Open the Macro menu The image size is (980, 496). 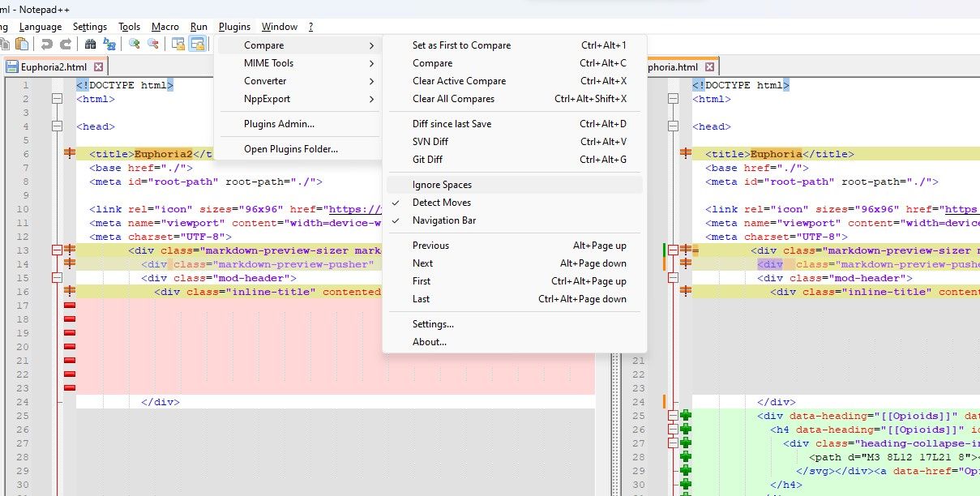coord(165,26)
